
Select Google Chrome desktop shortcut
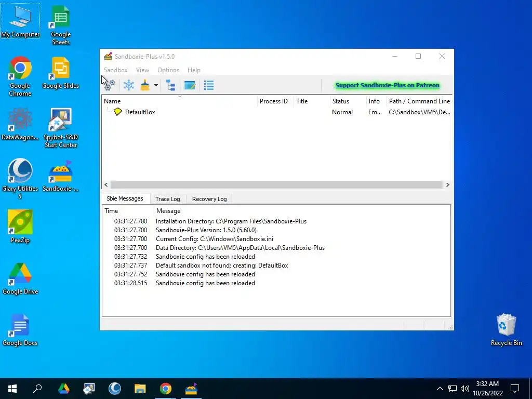(x=20, y=77)
